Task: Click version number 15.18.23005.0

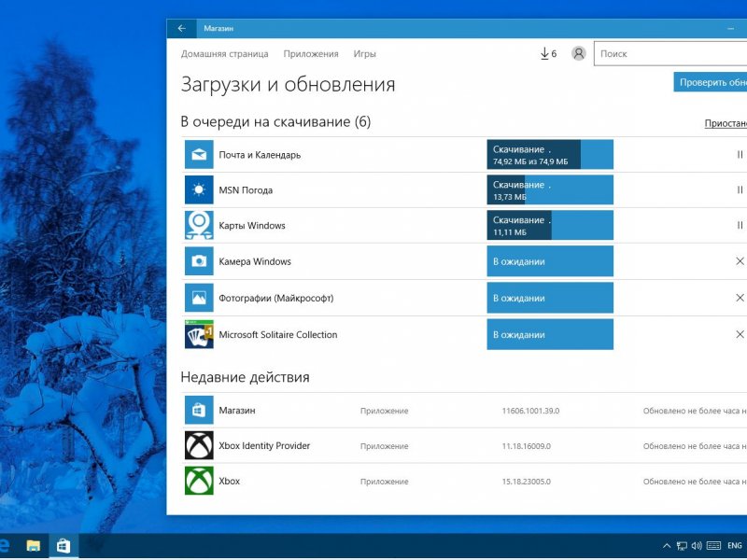Action: pyautogui.click(x=527, y=482)
